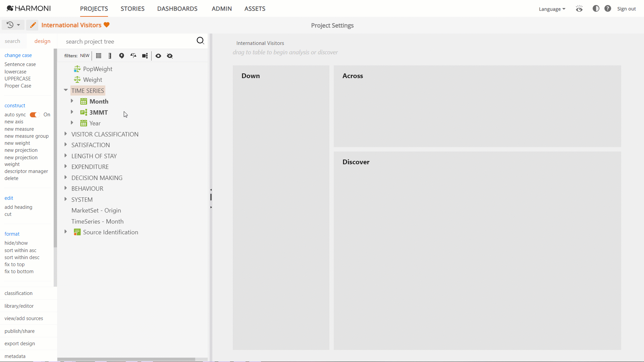Filter tree by ruler measure icon

110,56
